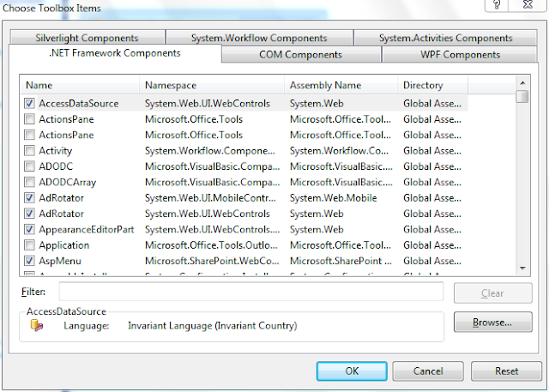Sort list by Assembly Name column header
Viewport: 549px width, 392px height.
point(341,85)
